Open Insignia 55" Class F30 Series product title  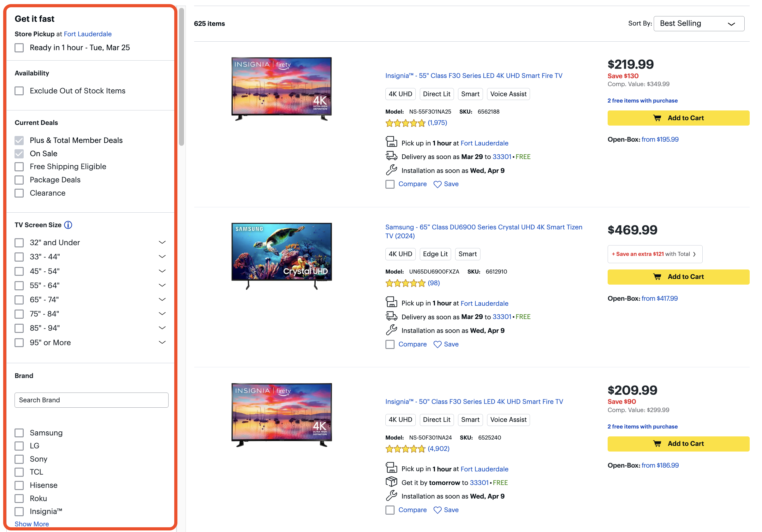(473, 76)
